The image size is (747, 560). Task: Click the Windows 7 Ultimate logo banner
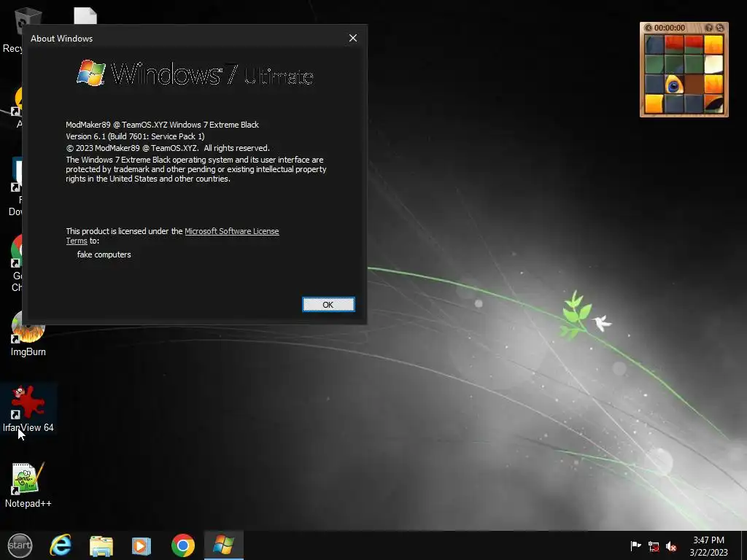[x=195, y=74]
